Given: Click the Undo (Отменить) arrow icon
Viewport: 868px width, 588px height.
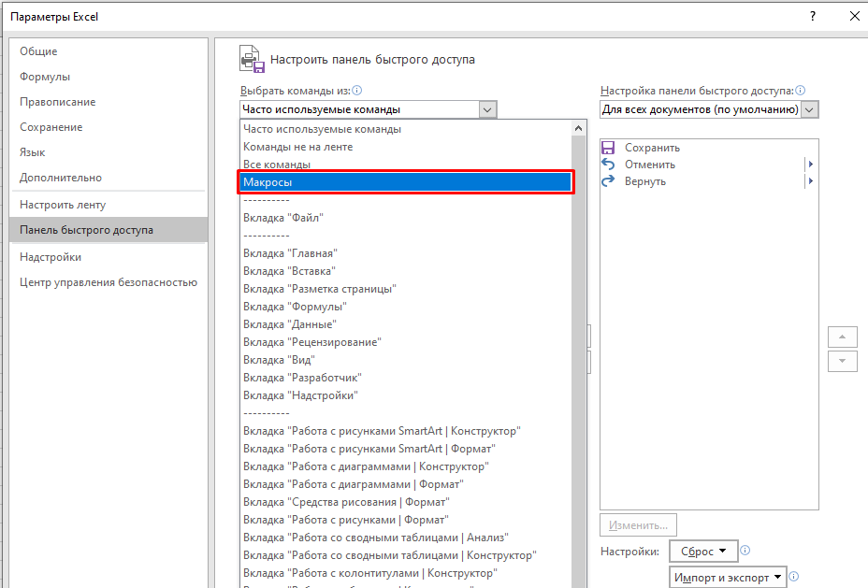Looking at the screenshot, I should pyautogui.click(x=609, y=165).
